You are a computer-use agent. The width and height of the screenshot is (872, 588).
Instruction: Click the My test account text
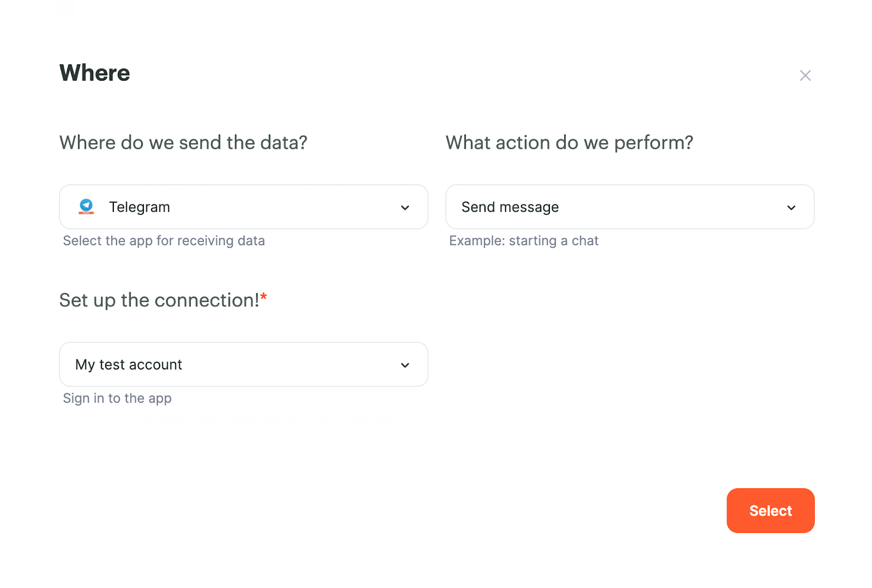tap(129, 365)
